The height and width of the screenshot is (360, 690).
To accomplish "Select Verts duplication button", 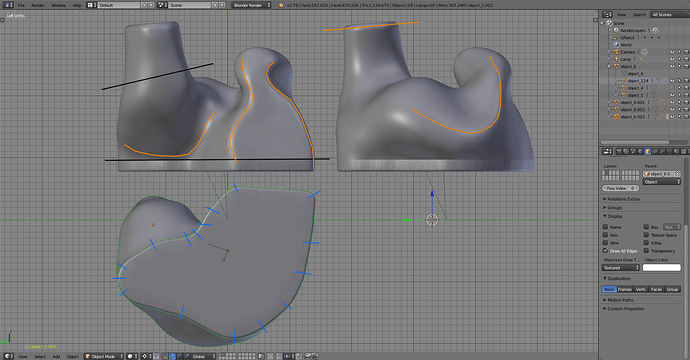I will pyautogui.click(x=641, y=289).
